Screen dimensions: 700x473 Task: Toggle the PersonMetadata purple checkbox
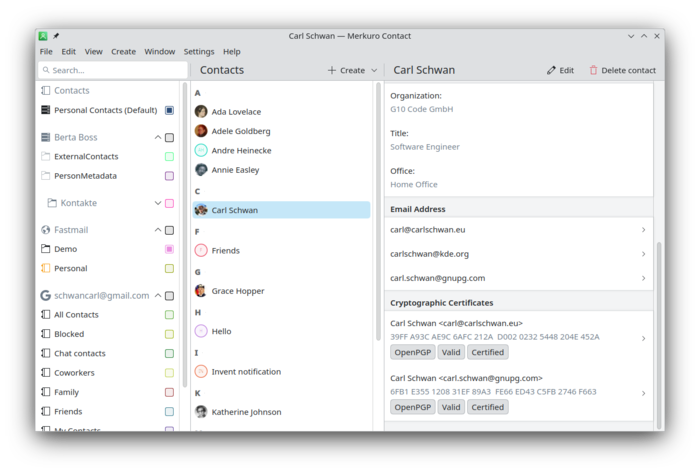point(169,176)
